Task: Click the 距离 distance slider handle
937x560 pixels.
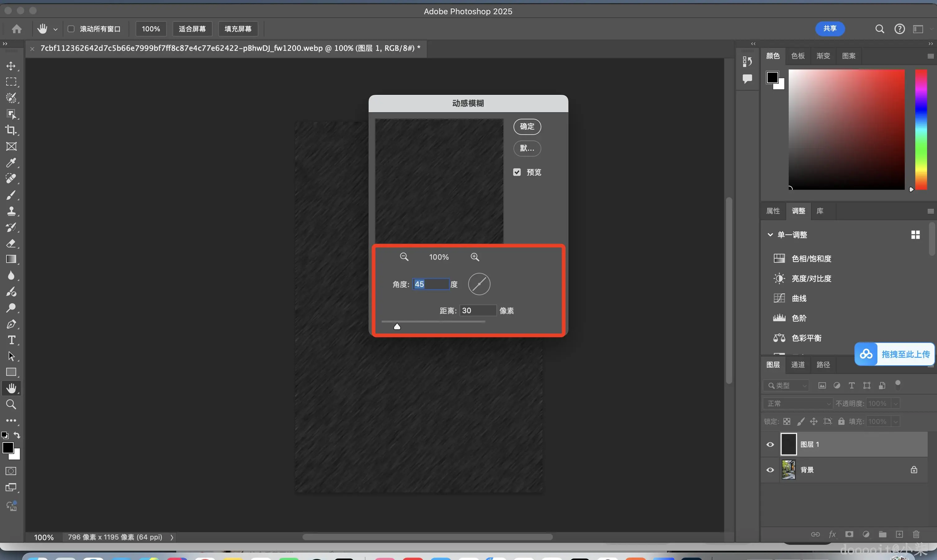Action: coord(397,327)
